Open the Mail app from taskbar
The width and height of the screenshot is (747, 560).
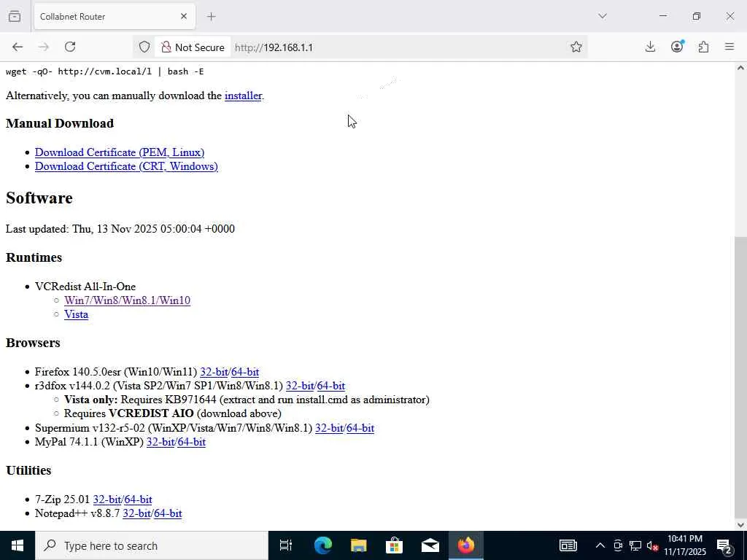click(x=430, y=545)
